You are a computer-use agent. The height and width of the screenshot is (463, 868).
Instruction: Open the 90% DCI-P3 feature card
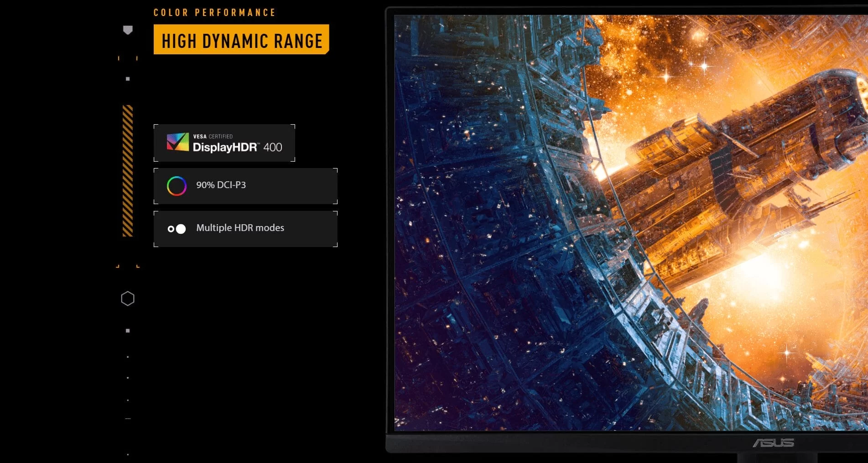tap(245, 186)
